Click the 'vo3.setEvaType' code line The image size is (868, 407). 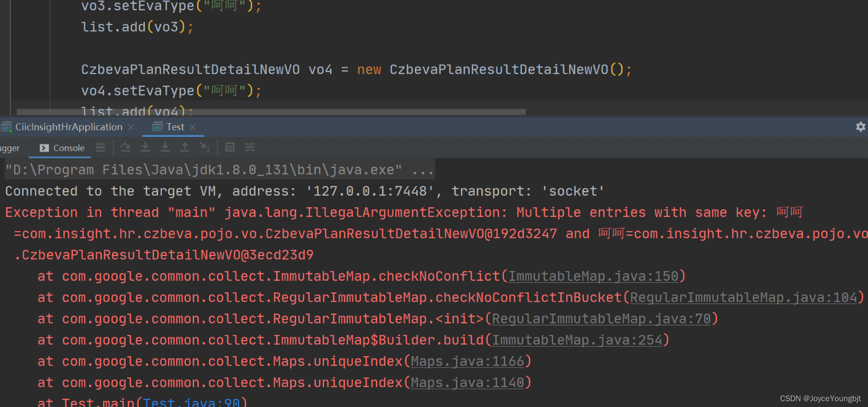coord(171,6)
